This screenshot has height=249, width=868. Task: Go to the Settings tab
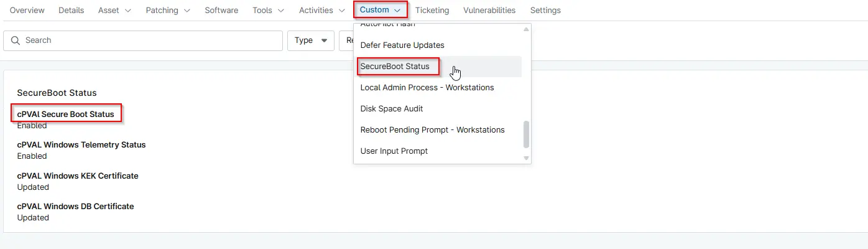pyautogui.click(x=545, y=11)
